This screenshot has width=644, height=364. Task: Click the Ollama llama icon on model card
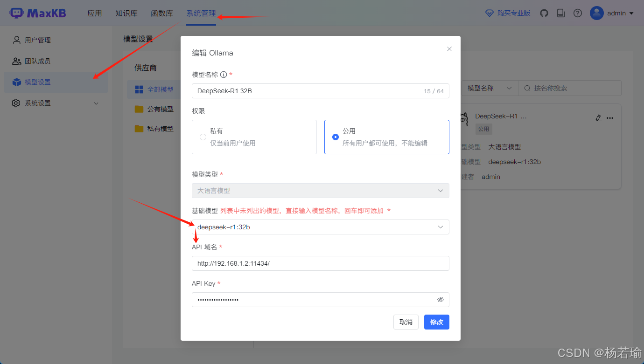click(x=464, y=120)
